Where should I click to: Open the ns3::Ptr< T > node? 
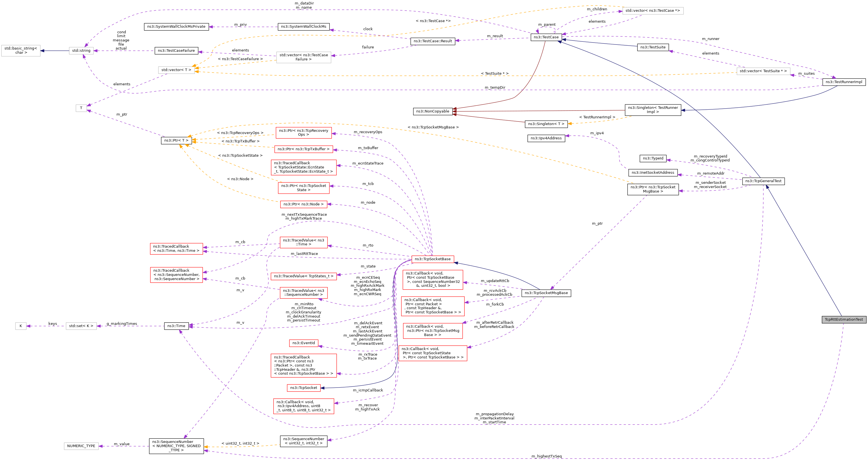[176, 141]
